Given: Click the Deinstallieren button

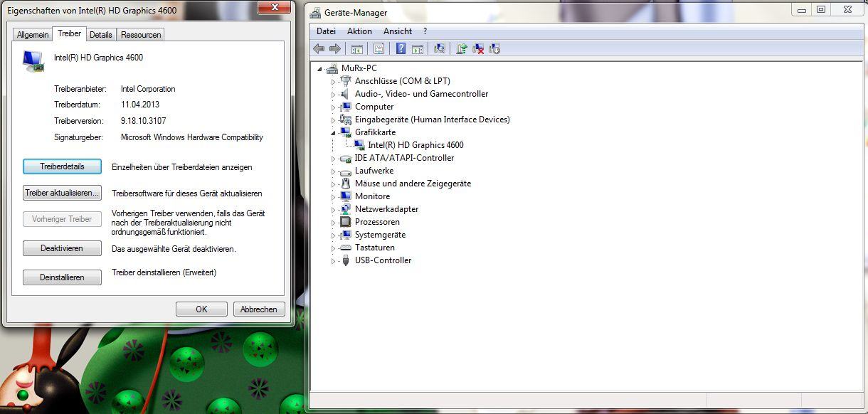Looking at the screenshot, I should coord(62,277).
